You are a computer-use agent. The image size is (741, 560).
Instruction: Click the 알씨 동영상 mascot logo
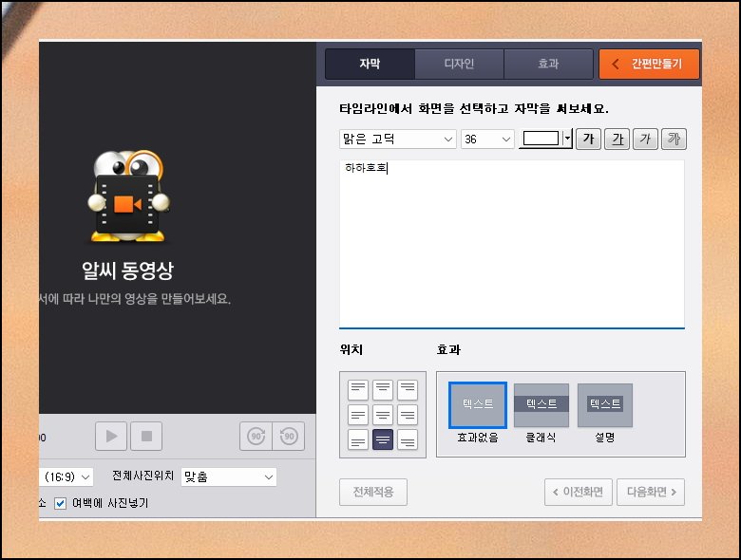[128, 196]
